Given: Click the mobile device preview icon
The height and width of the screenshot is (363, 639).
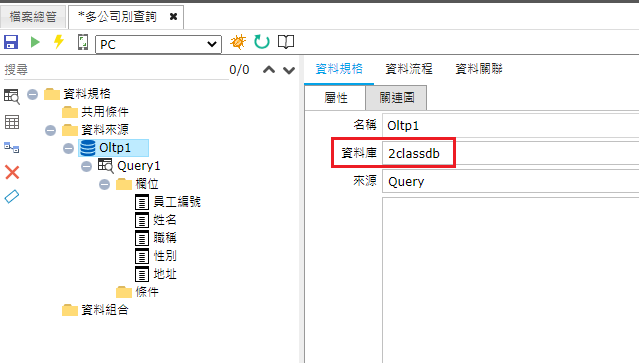Looking at the screenshot, I should point(83,42).
